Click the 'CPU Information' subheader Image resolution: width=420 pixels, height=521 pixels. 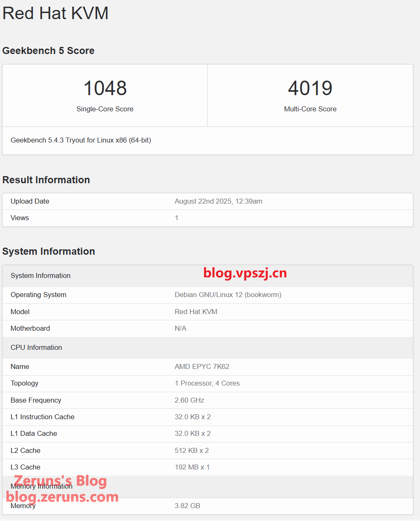(x=37, y=347)
